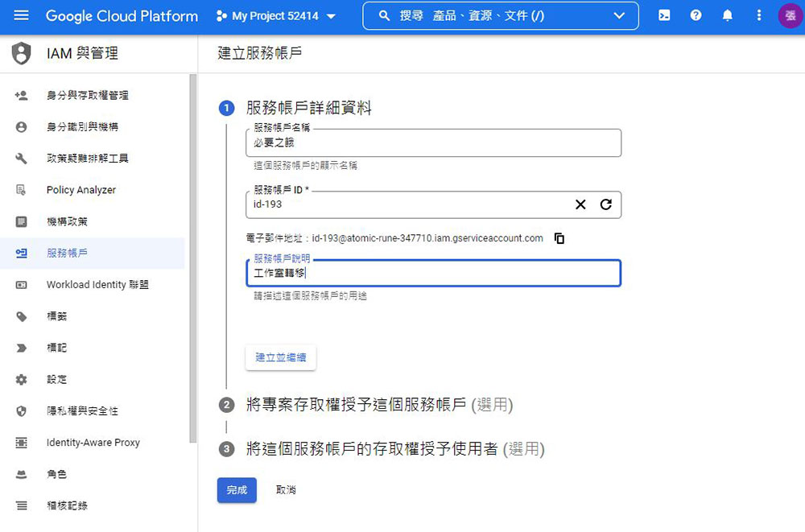Image resolution: width=805 pixels, height=532 pixels.
Task: Click the email text id-193@atomic-rune-347710.iam.gserviceaccount.com
Action: click(x=427, y=238)
